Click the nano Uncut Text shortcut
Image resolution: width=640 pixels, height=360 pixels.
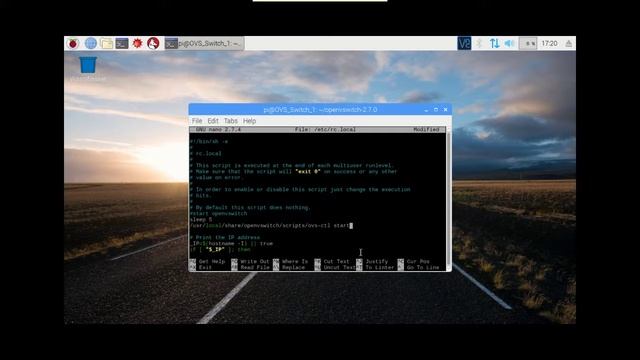[335, 267]
